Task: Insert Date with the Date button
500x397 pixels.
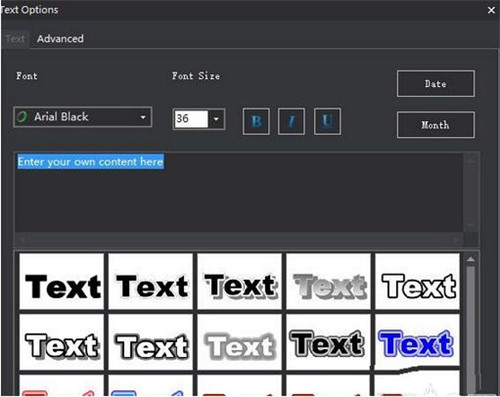Action: coord(436,84)
